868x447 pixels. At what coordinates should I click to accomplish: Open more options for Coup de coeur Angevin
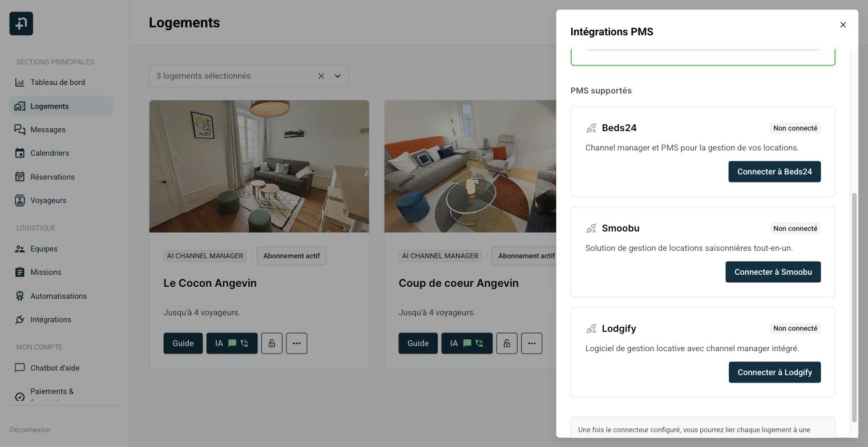tap(532, 343)
